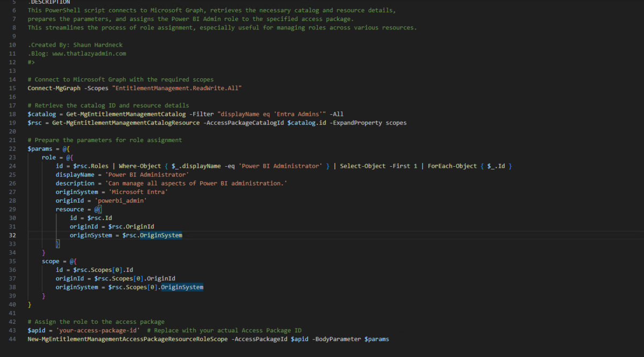
Task: Click the -BodyParameter flag on line 44
Action: click(x=338, y=339)
